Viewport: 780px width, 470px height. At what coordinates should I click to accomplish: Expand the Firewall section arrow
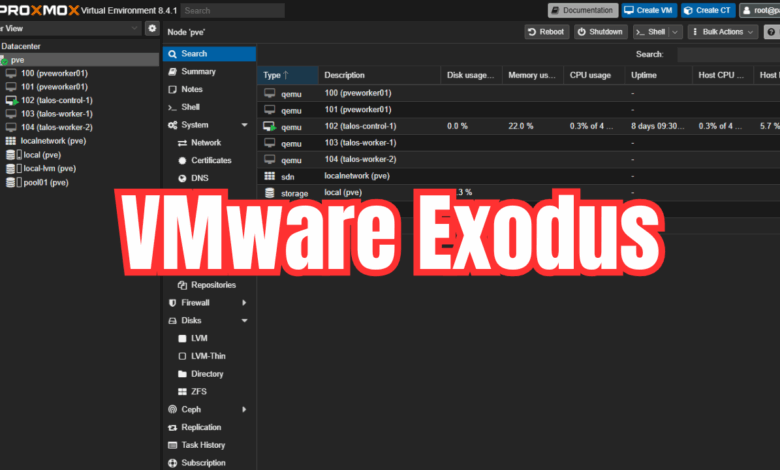click(x=244, y=302)
